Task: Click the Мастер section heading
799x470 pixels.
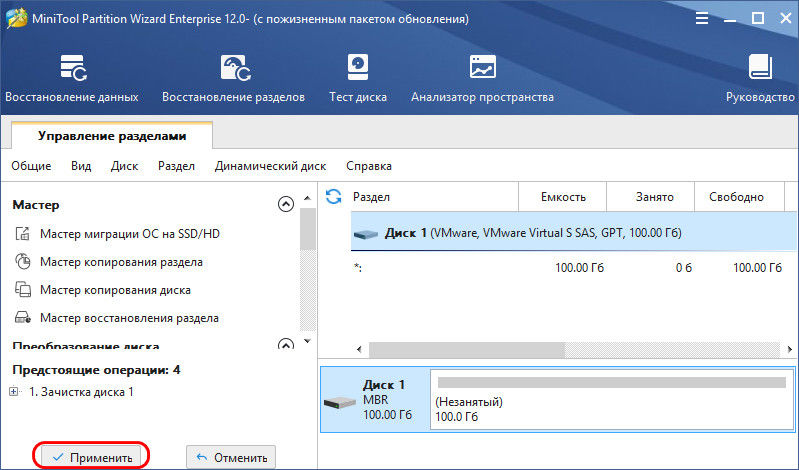Action: click(x=36, y=204)
